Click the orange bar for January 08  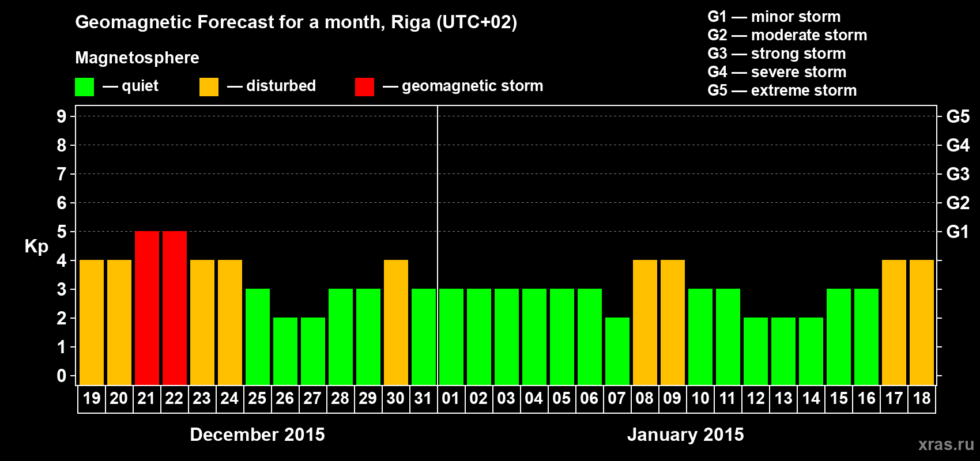[x=645, y=322]
